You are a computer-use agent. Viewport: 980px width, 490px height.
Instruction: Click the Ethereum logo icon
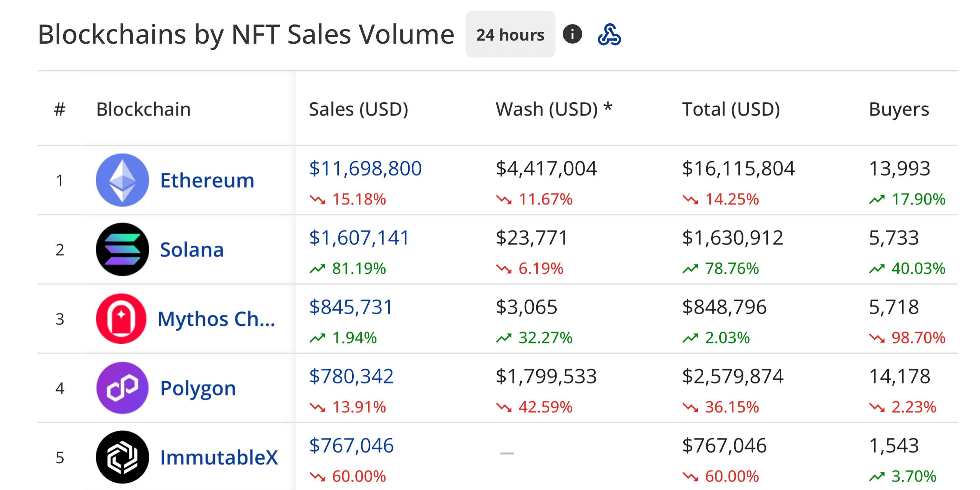tap(122, 180)
